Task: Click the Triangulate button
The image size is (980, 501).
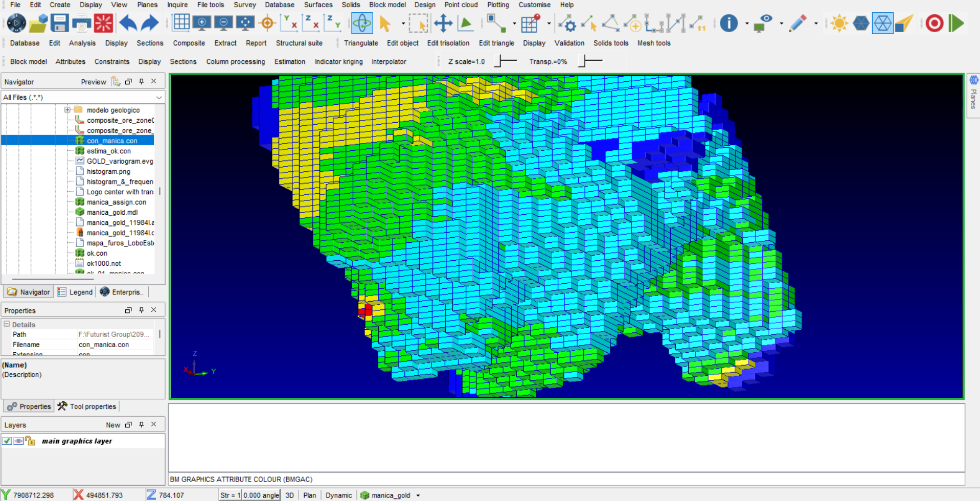Action: pyautogui.click(x=361, y=43)
